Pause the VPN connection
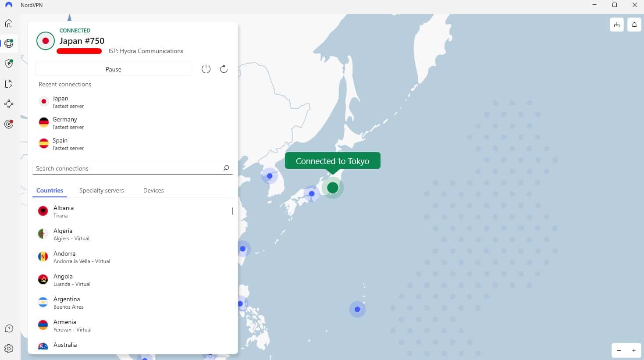This screenshot has width=644, height=360. click(x=114, y=69)
